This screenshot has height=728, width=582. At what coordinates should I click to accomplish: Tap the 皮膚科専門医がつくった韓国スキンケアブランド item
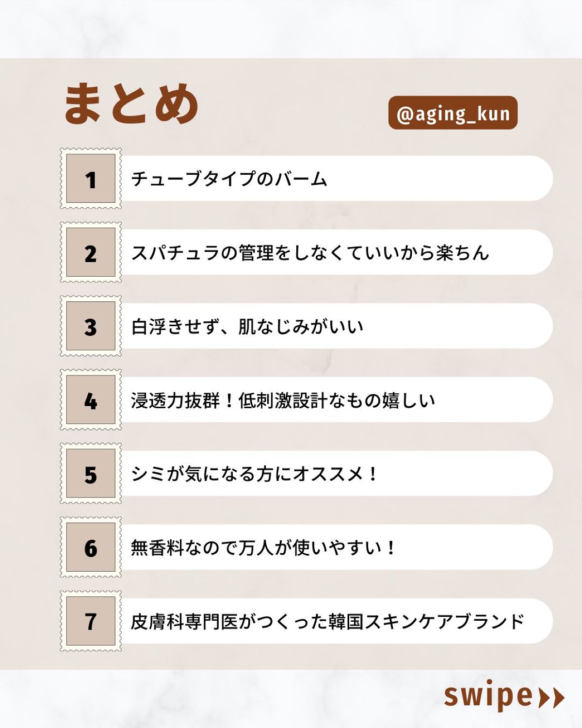click(335, 621)
